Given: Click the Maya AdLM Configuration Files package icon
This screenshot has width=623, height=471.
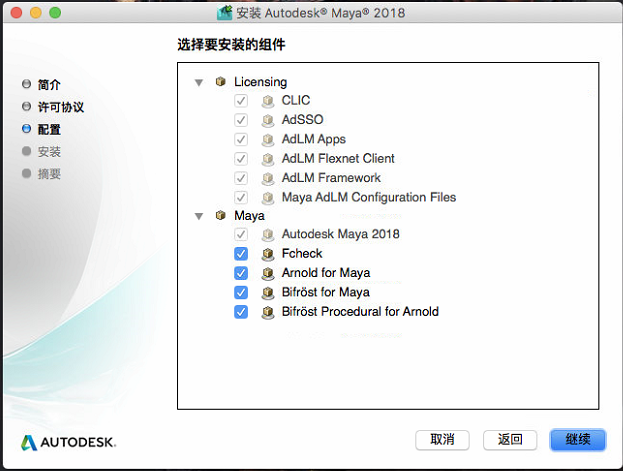Looking at the screenshot, I should point(268,198).
